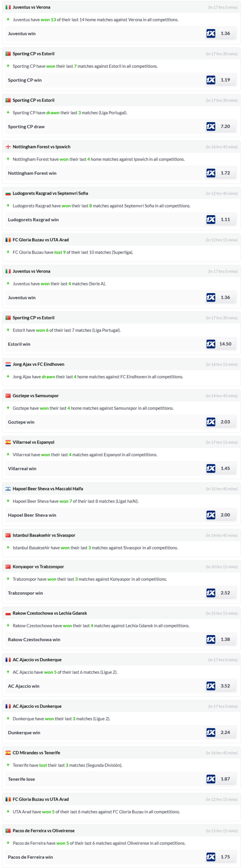This screenshot has height=868, width=242.
Task: Click the 1X icon beside Trabzonspor win
Action: [211, 593]
